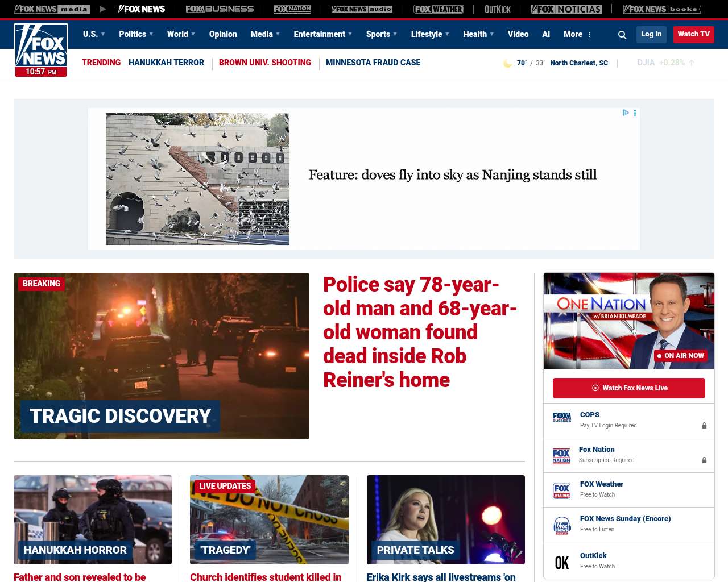
Task: Open Fox Nation logo in top bar
Action: [x=292, y=9]
